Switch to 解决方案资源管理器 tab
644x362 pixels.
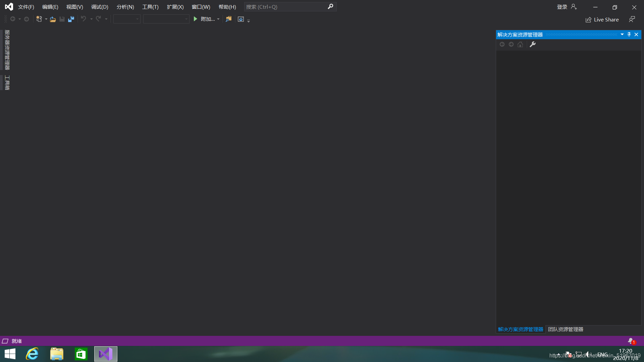pyautogui.click(x=521, y=329)
